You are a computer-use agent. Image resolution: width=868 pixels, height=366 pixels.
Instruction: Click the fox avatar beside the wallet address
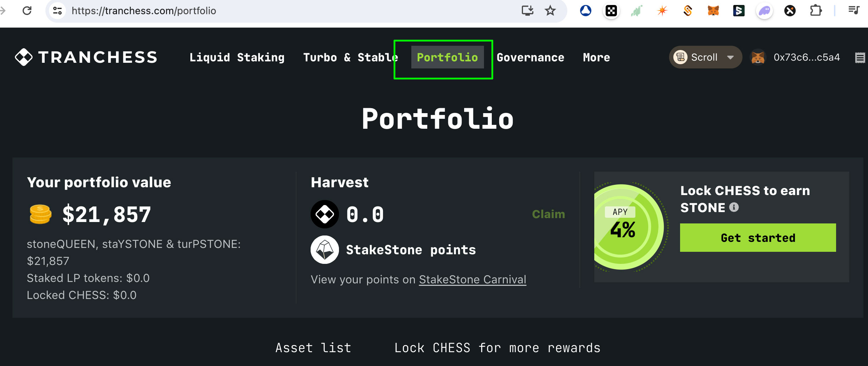[758, 57]
